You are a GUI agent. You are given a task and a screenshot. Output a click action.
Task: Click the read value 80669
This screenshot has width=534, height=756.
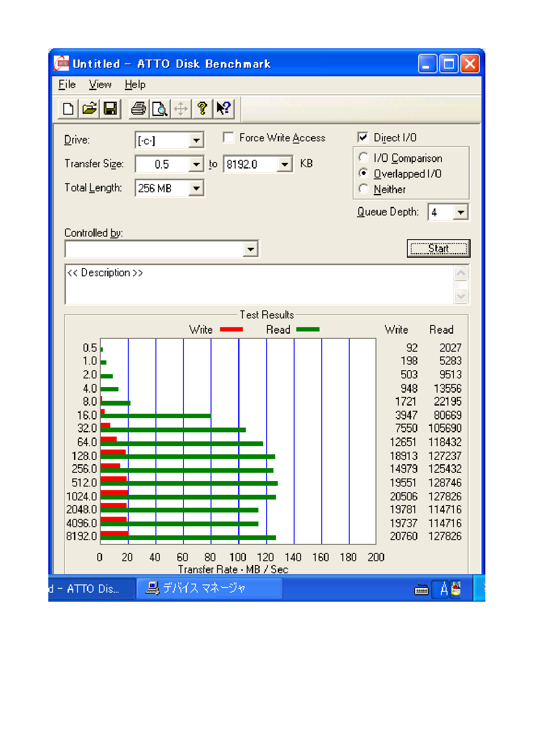[x=448, y=415]
